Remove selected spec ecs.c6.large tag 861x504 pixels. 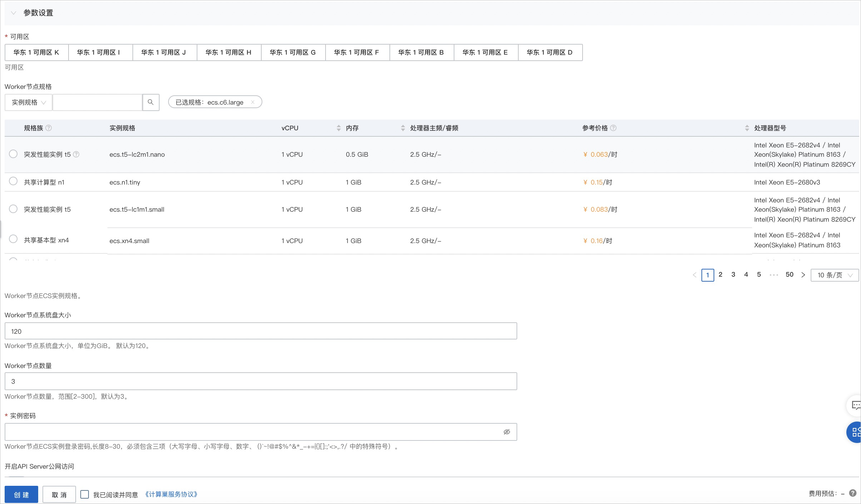coord(253,102)
